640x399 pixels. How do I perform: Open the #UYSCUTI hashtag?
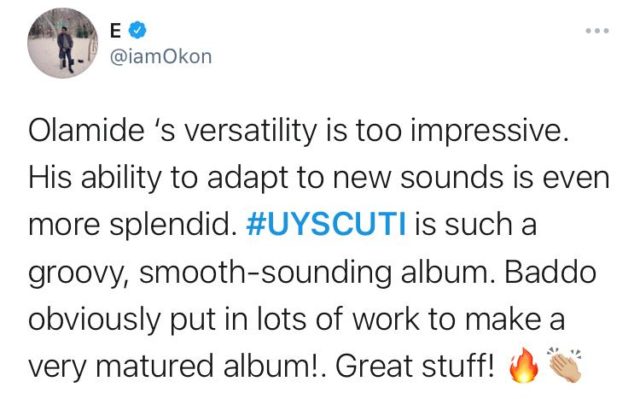point(327,224)
